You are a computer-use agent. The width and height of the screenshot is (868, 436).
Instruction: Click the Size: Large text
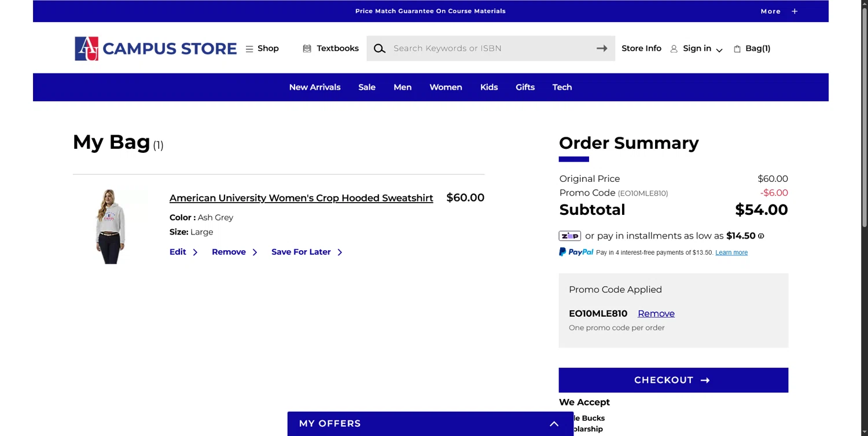point(192,232)
